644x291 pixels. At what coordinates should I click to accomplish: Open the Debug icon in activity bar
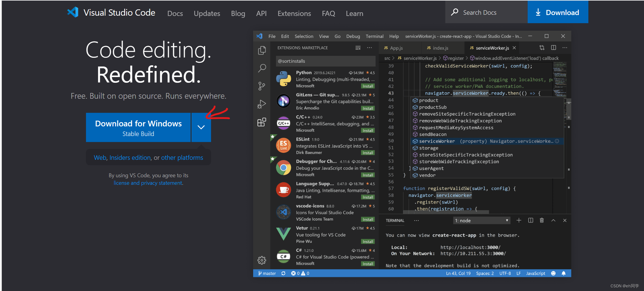tap(262, 104)
